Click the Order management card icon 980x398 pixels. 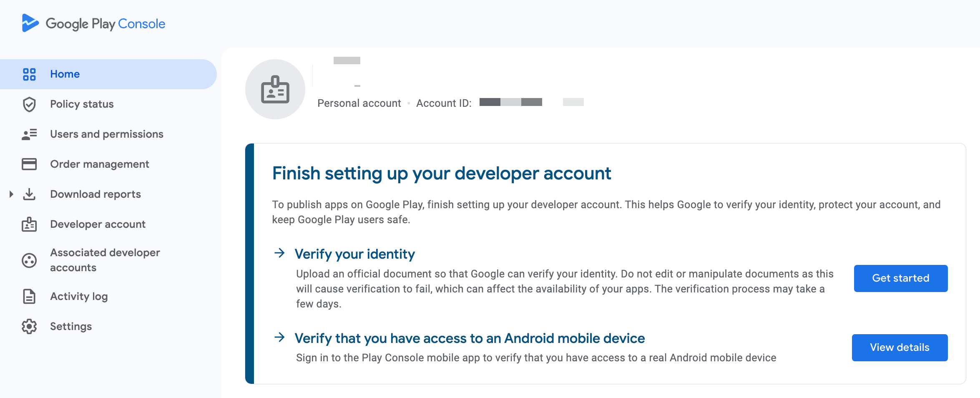(x=29, y=164)
